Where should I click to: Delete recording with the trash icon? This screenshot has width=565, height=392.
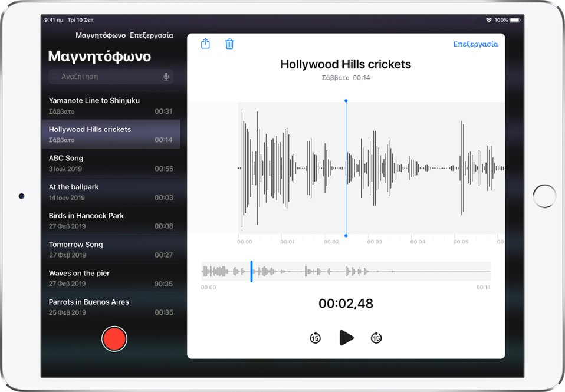(x=229, y=44)
